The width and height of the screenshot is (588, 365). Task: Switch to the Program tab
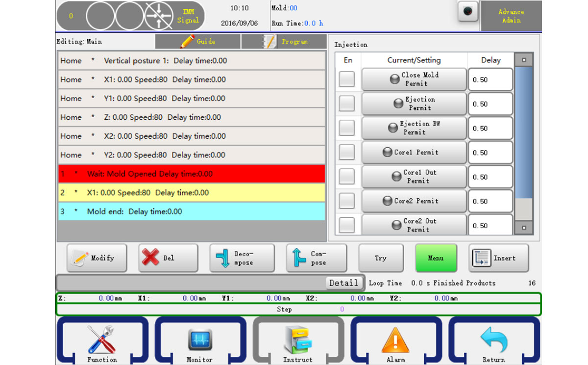click(284, 42)
